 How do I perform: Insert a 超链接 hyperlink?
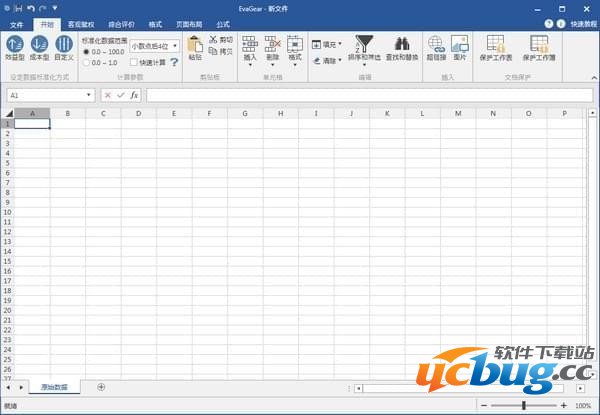436,44
